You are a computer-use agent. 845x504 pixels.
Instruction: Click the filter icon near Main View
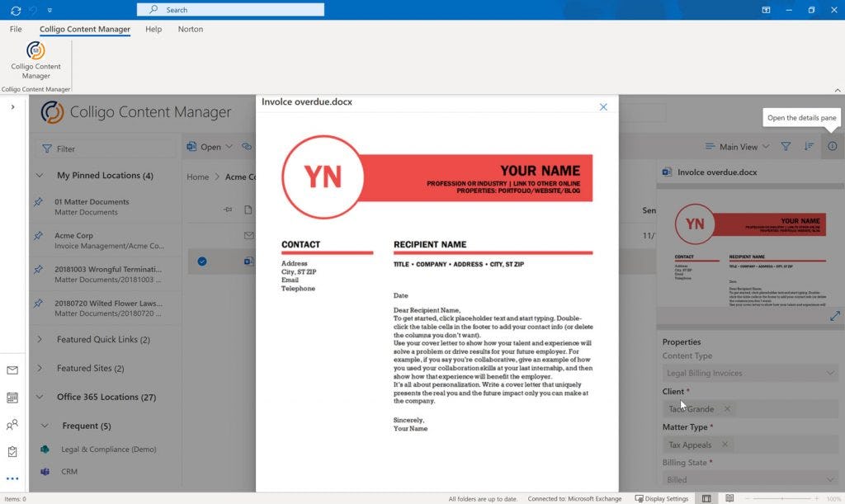(x=785, y=146)
